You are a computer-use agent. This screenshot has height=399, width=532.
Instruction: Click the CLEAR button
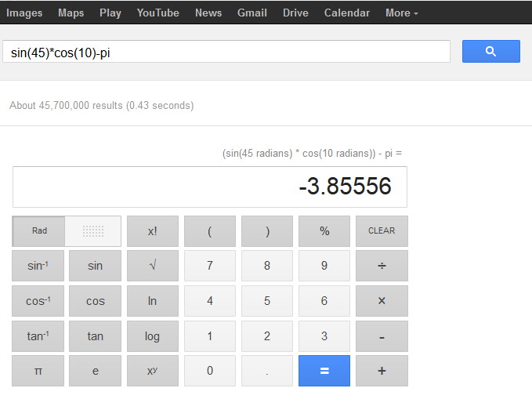pyautogui.click(x=382, y=231)
